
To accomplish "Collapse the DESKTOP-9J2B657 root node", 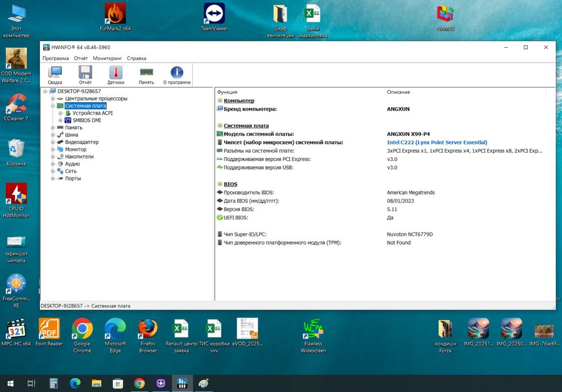I will tap(46, 92).
